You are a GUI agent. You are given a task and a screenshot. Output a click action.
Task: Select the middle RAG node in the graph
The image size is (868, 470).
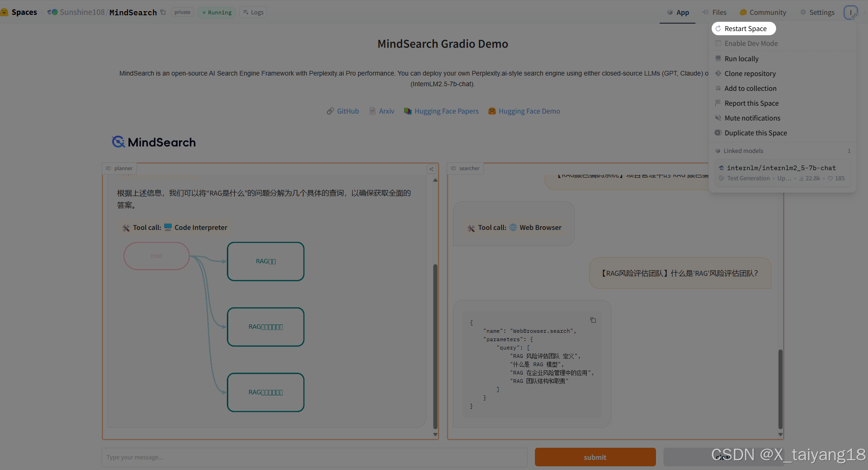coord(266,327)
